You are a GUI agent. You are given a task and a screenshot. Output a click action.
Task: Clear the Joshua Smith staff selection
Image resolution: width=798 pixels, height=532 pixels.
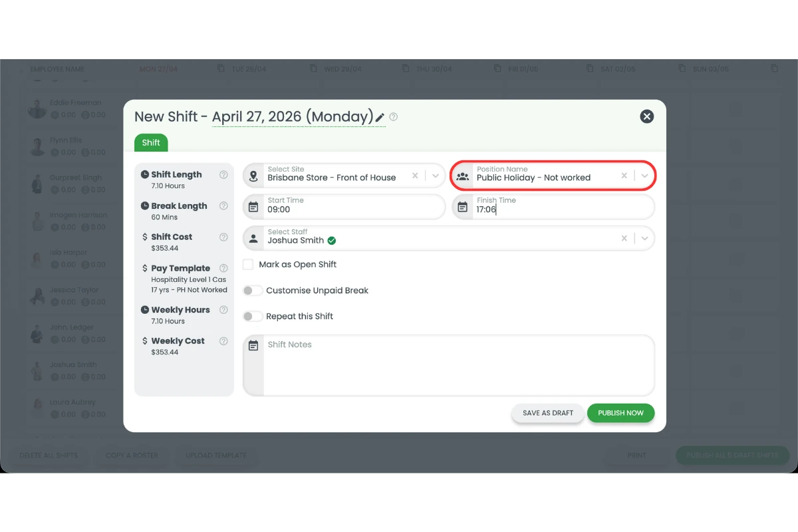(x=624, y=238)
